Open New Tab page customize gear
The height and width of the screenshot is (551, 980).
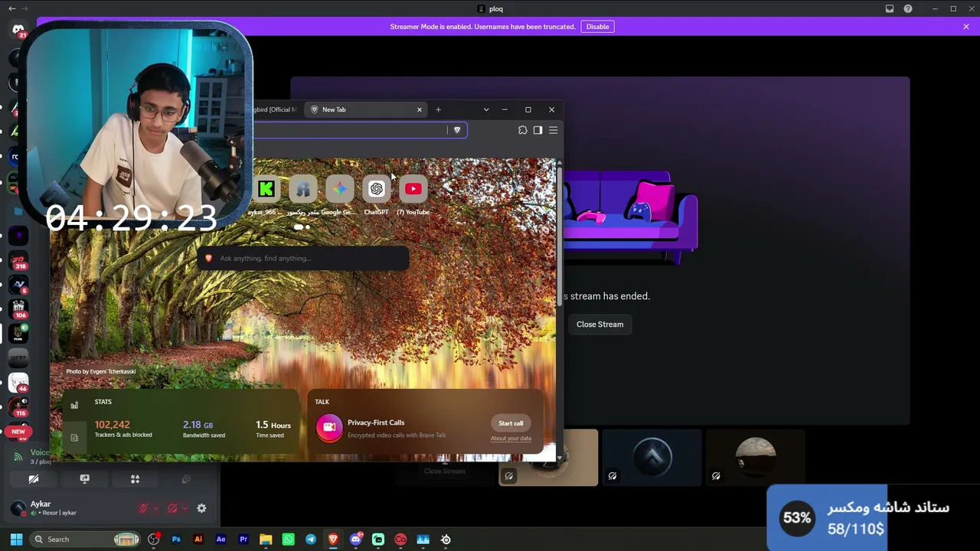(x=542, y=174)
